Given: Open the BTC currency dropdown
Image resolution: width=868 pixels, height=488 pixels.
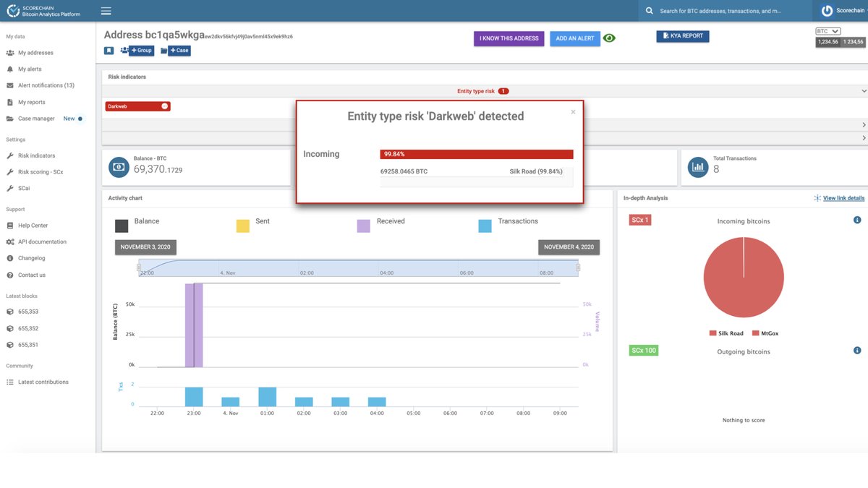Looking at the screenshot, I should pyautogui.click(x=828, y=31).
